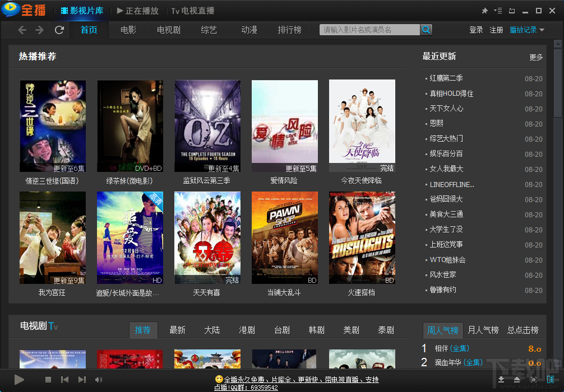Refresh the page with reload icon
Image resolution: width=564 pixels, height=392 pixels.
point(59,30)
